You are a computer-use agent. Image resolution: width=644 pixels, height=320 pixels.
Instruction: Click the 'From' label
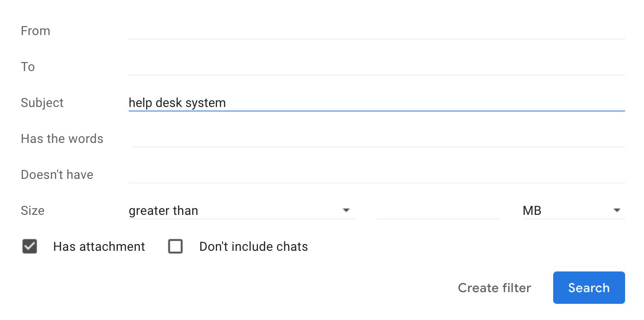36,31
